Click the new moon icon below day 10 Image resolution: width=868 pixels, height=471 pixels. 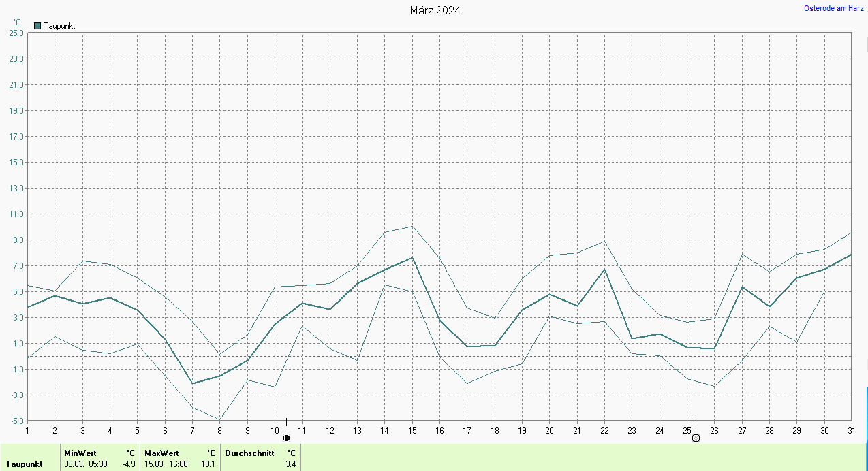[x=286, y=438]
